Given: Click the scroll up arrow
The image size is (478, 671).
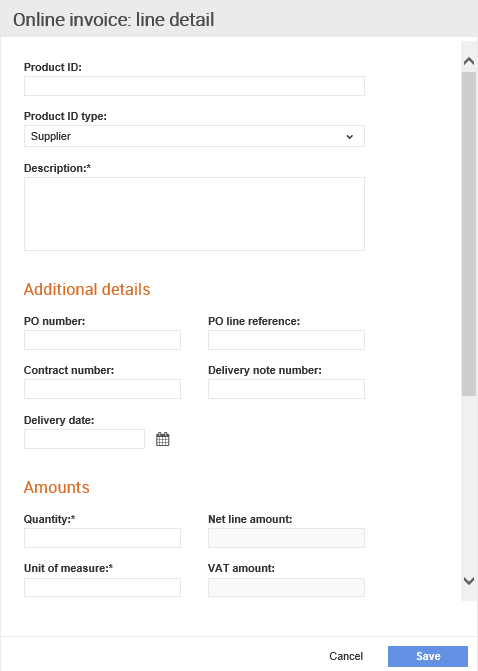Looking at the screenshot, I should [469, 61].
